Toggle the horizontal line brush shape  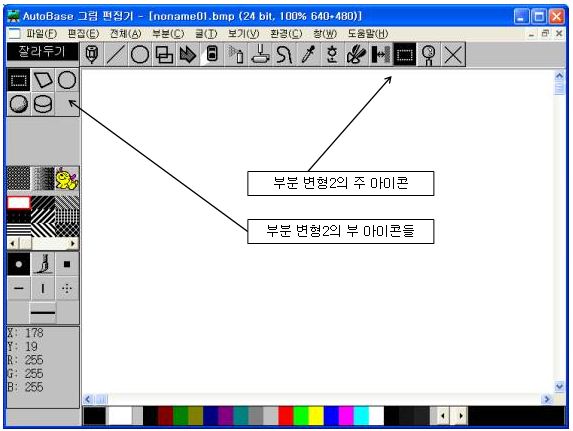pyautogui.click(x=19, y=288)
